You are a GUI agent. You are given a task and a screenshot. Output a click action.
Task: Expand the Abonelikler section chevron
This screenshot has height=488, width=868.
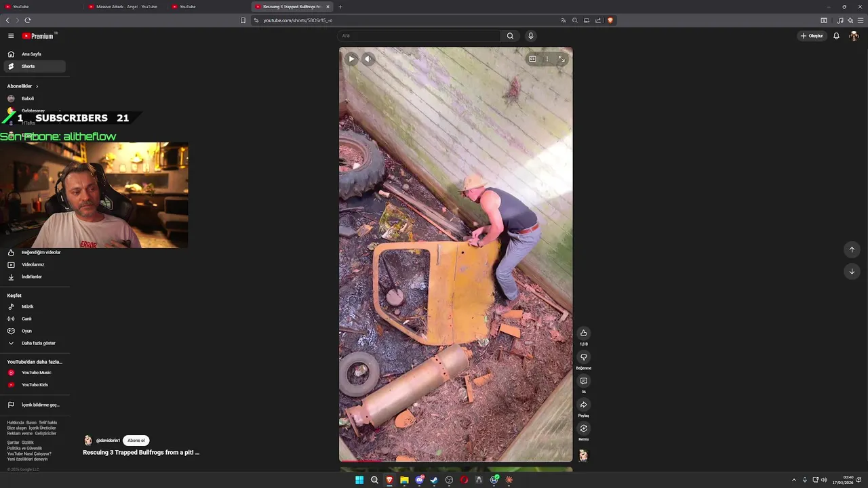click(x=37, y=86)
